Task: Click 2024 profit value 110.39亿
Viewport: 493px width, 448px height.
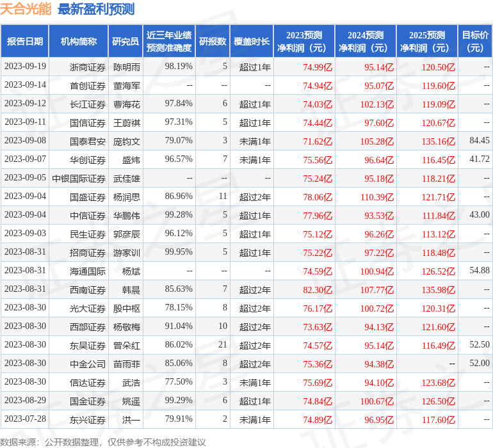Action: (377, 197)
